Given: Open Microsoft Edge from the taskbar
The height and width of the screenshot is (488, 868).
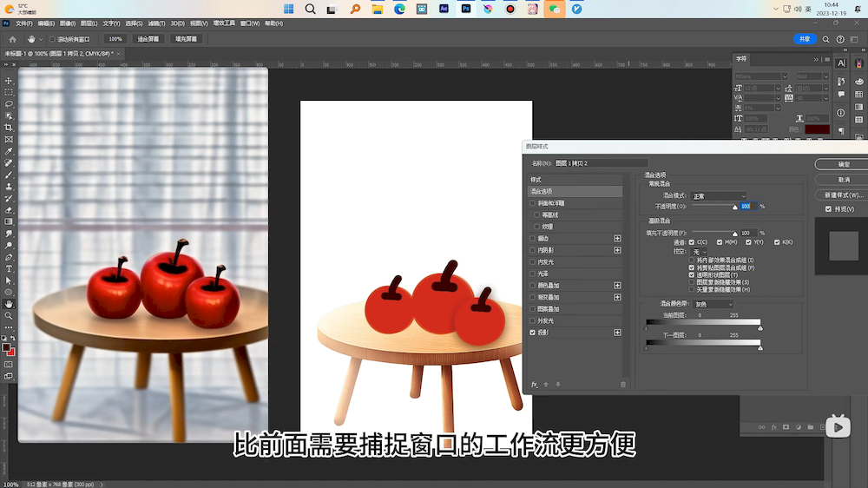Looking at the screenshot, I should click(x=399, y=9).
